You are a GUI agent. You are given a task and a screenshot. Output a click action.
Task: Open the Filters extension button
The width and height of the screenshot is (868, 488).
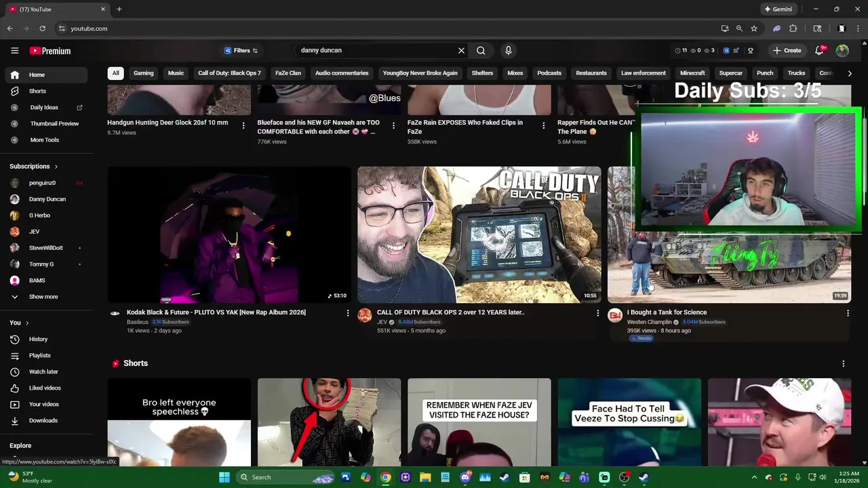pyautogui.click(x=241, y=50)
